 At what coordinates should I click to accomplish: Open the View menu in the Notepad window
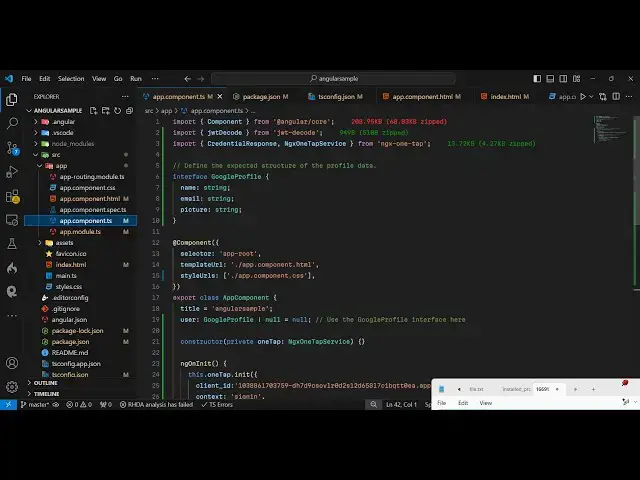485,403
